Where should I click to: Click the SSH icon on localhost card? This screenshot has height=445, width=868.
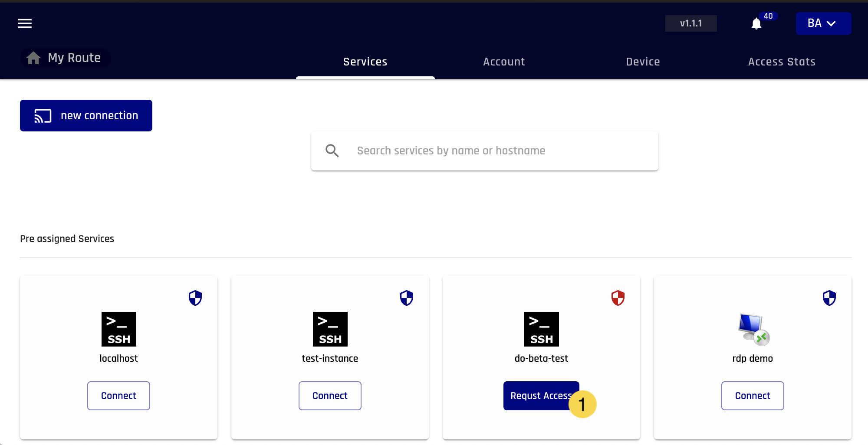click(x=118, y=329)
